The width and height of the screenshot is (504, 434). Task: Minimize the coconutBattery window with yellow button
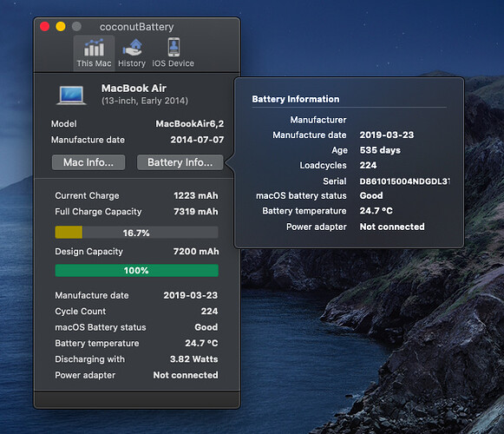click(x=61, y=26)
